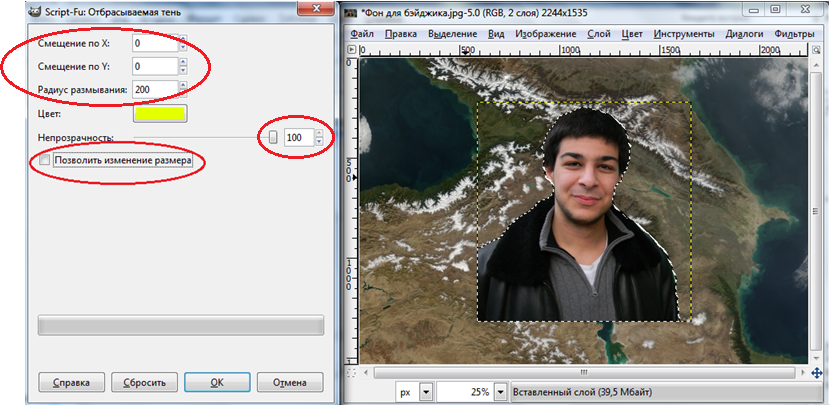The image size is (829, 406).
Task: Open the Вид menu
Action: coord(496,34)
